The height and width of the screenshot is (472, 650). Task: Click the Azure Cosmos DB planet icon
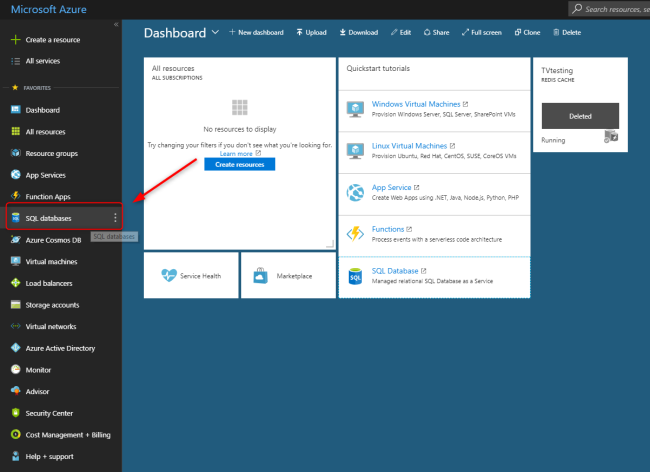click(15, 240)
